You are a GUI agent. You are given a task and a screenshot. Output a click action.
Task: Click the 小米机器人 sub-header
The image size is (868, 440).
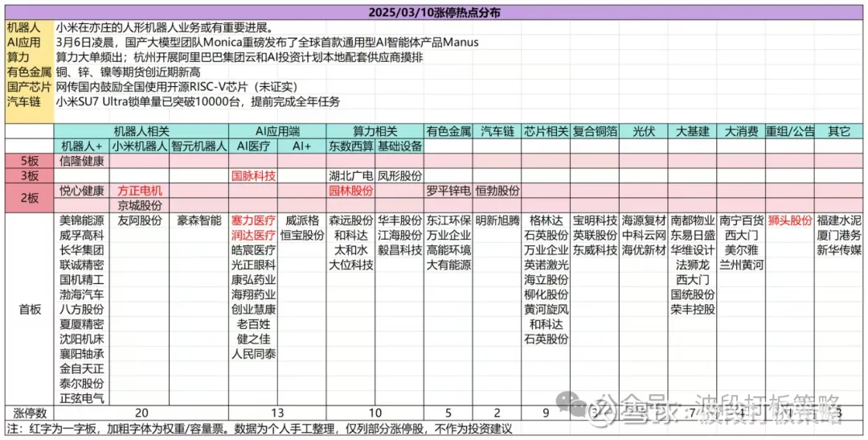click(x=140, y=146)
